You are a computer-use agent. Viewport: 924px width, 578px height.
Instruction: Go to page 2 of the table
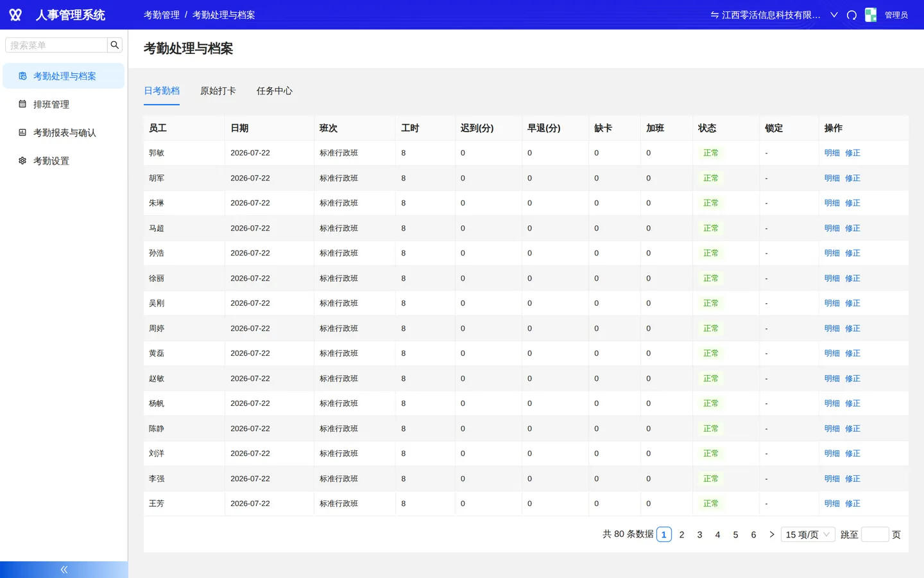682,534
